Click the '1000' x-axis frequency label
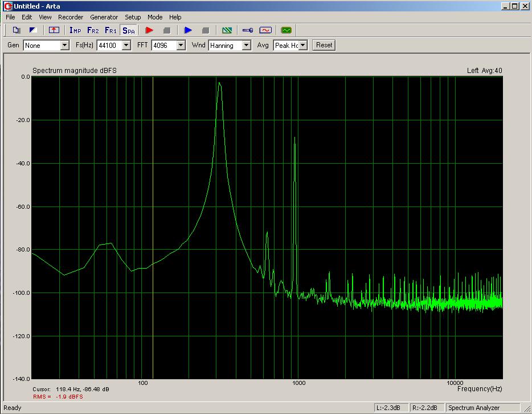The width and height of the screenshot is (532, 414). tap(298, 383)
